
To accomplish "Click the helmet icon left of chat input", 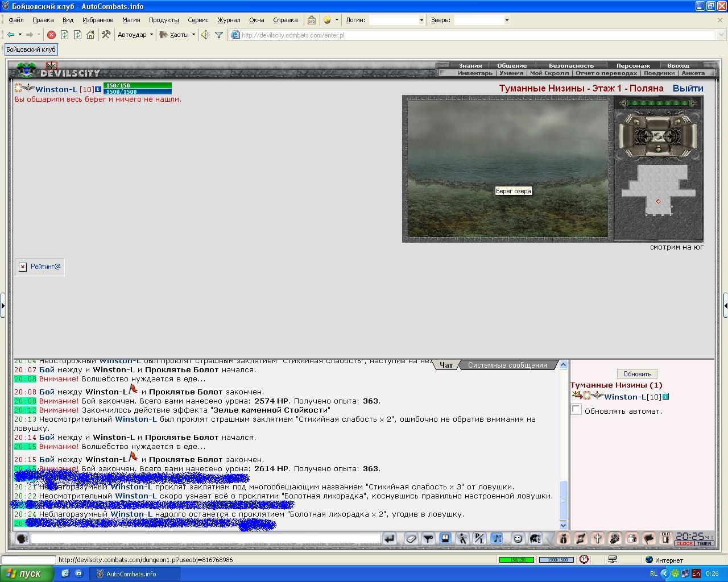I will point(22,538).
